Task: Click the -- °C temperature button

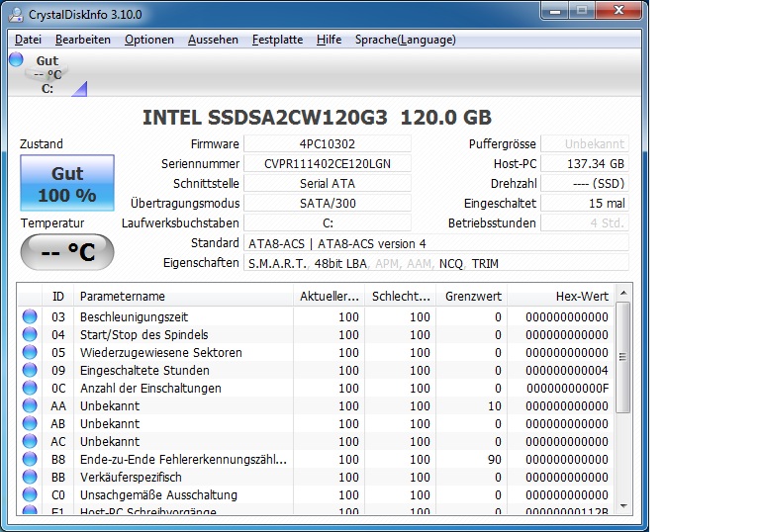Action: [x=67, y=252]
